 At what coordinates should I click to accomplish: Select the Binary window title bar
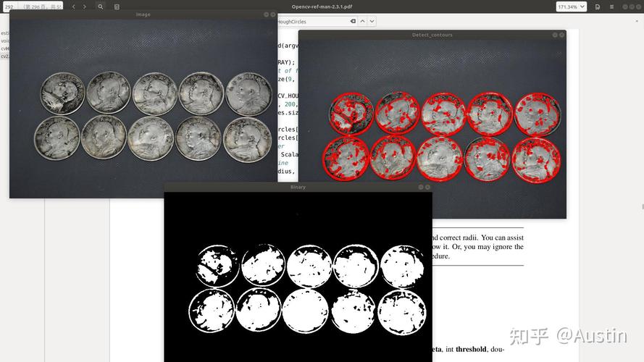pos(298,188)
